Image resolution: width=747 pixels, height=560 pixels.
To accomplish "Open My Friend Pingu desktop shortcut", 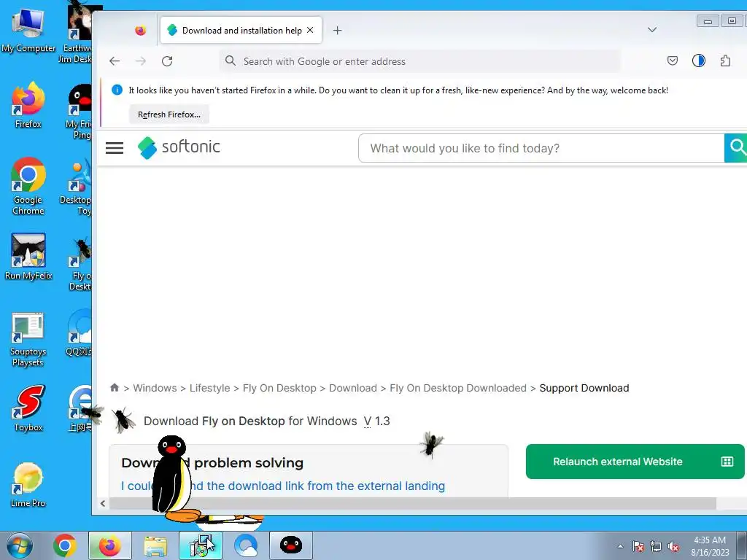I will [79, 112].
